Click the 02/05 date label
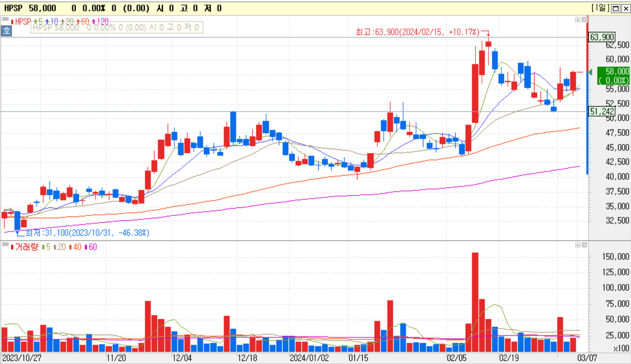The height and width of the screenshot is (364, 631). (457, 358)
